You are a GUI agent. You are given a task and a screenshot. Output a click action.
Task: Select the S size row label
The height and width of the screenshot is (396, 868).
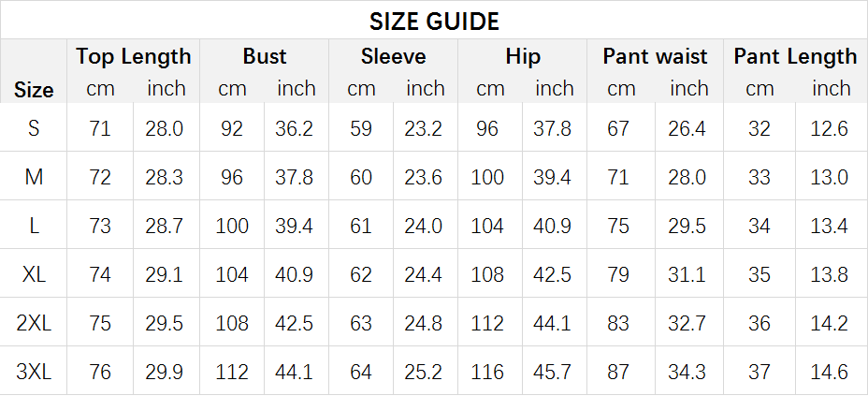click(34, 128)
